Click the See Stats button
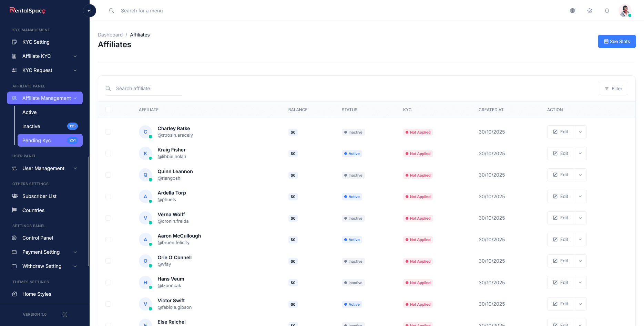This screenshot has width=644, height=326. 616,41
